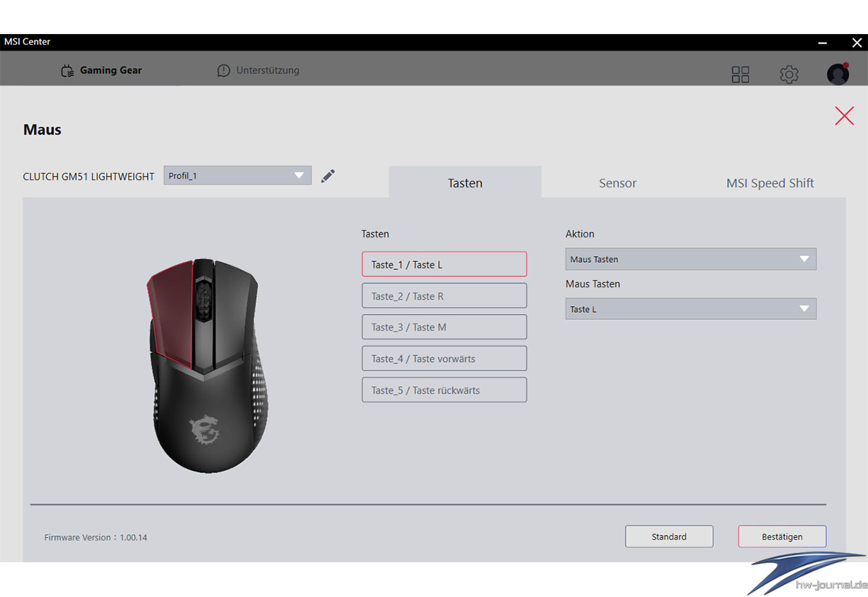
Task: Switch to the Tasten tab
Action: click(x=465, y=182)
